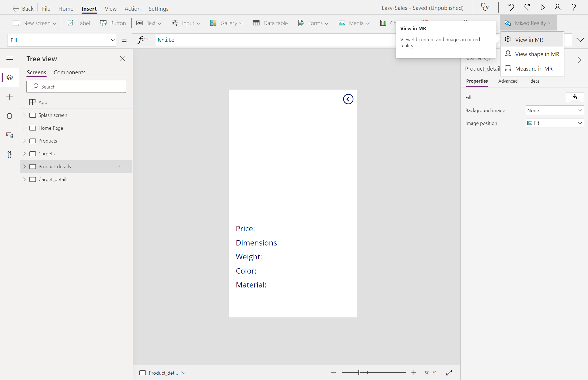Image resolution: width=588 pixels, height=380 pixels.
Task: Click the App checker stethoscope icon
Action: pos(485,7)
